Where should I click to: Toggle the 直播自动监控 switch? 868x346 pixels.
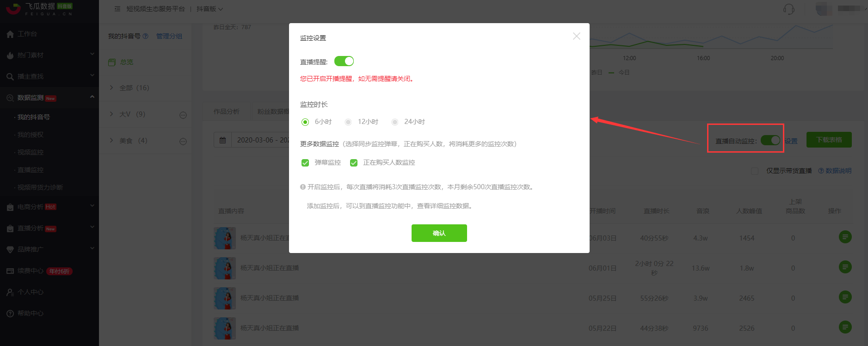(x=770, y=140)
